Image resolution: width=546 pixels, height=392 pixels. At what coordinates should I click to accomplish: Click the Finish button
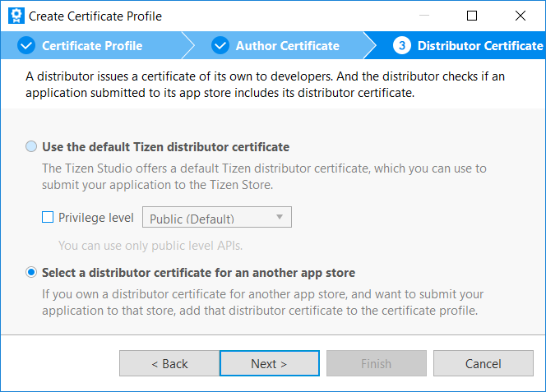[x=376, y=363]
